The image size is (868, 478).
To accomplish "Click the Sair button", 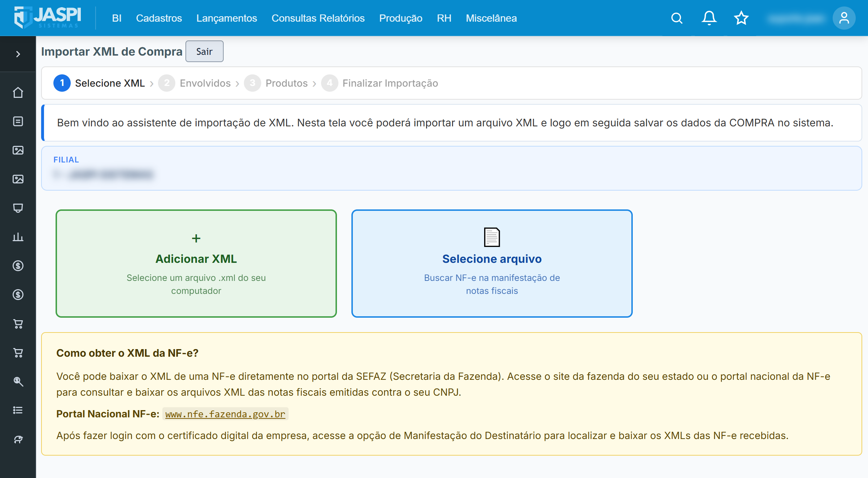I will click(204, 51).
